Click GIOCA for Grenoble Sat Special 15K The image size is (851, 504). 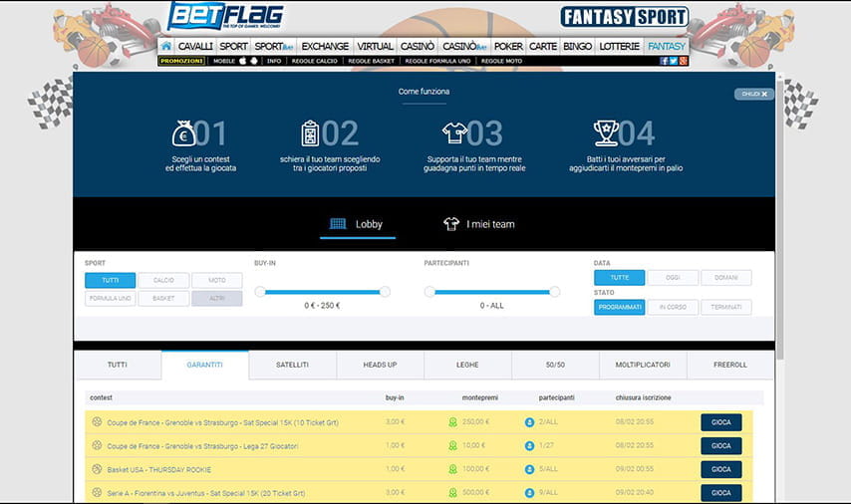[x=721, y=422]
